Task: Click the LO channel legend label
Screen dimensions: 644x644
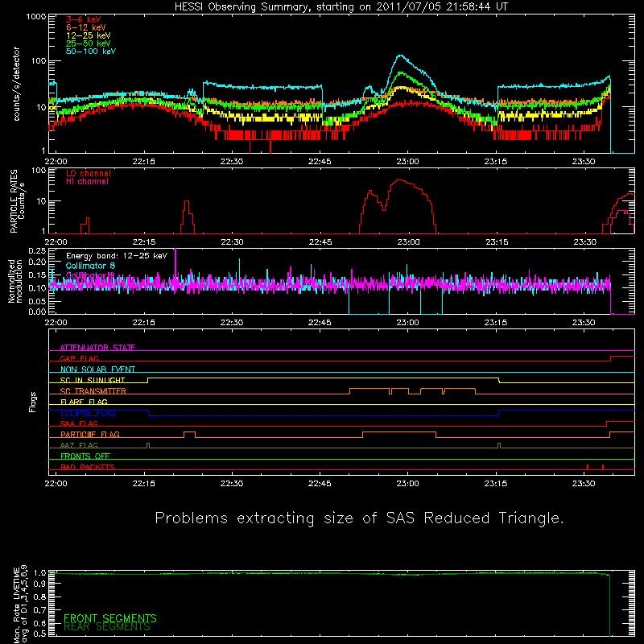Action: (x=89, y=173)
